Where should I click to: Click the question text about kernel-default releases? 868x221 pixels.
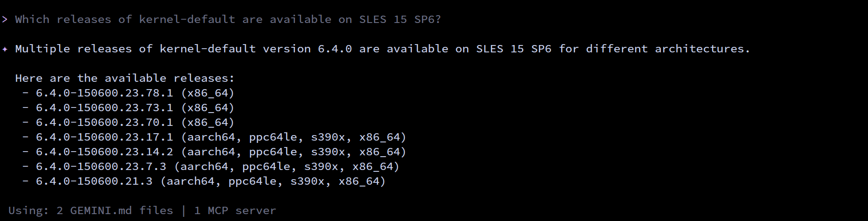[228, 19]
